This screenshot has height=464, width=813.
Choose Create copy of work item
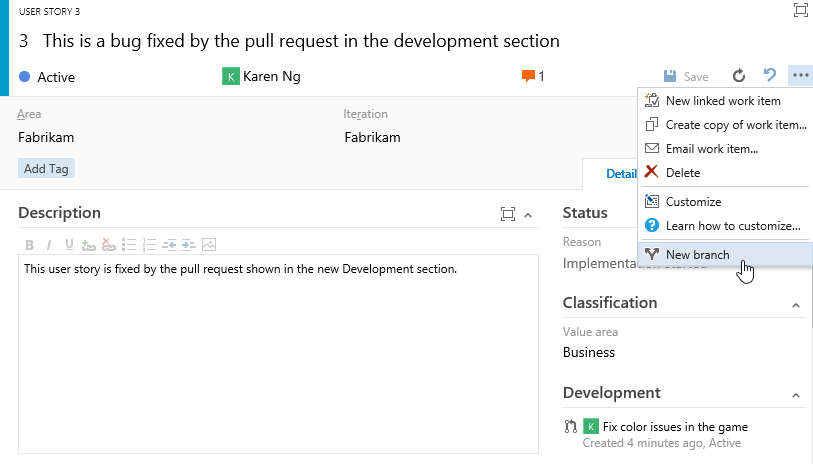[725, 125]
